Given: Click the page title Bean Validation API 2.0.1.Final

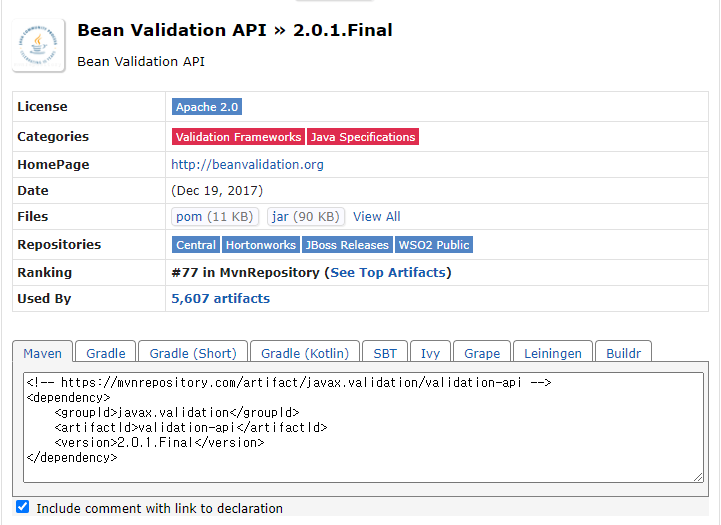Looking at the screenshot, I should (x=235, y=30).
